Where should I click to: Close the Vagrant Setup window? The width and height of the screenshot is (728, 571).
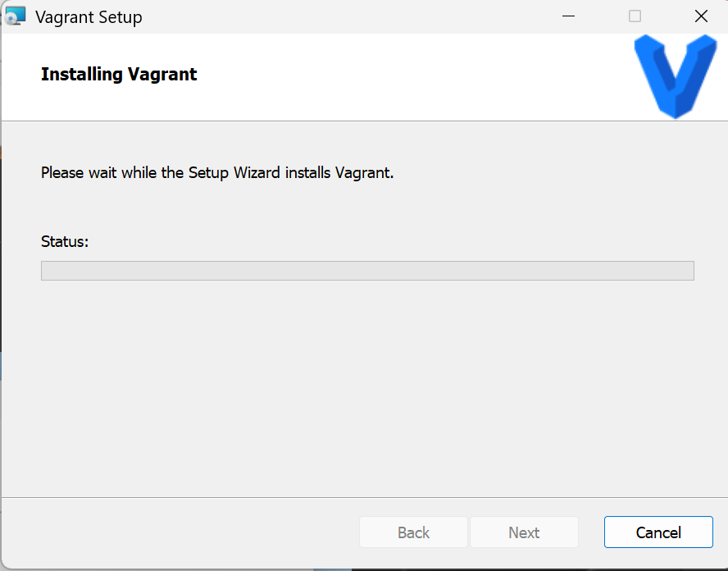point(701,16)
